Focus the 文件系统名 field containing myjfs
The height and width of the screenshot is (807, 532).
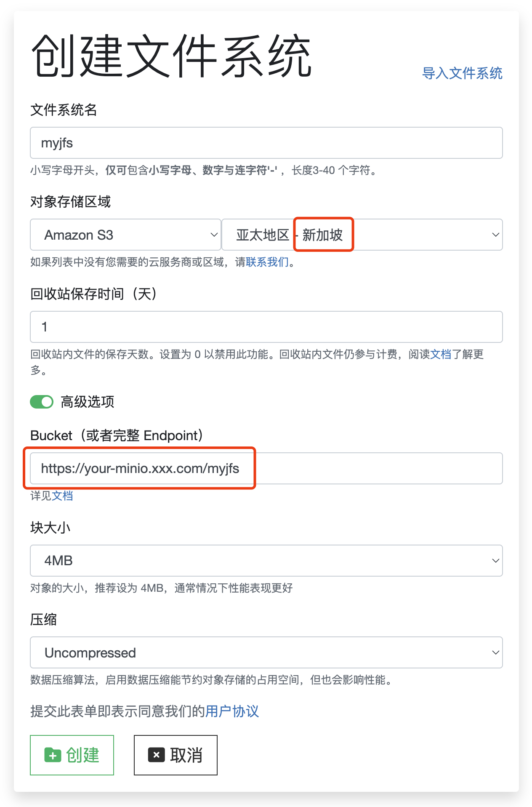tap(266, 143)
